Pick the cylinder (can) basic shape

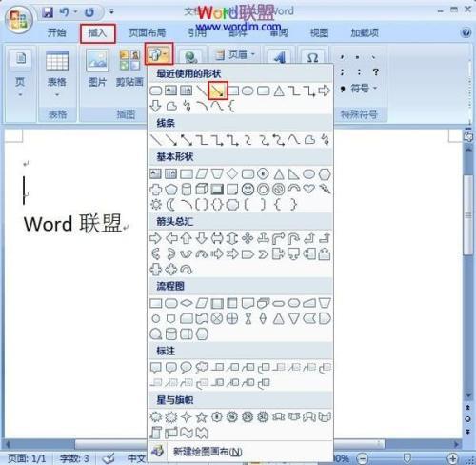[187, 190]
